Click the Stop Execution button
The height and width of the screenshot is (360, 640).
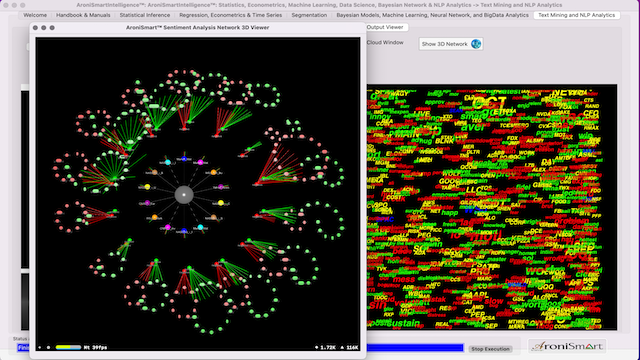pyautogui.click(x=490, y=349)
